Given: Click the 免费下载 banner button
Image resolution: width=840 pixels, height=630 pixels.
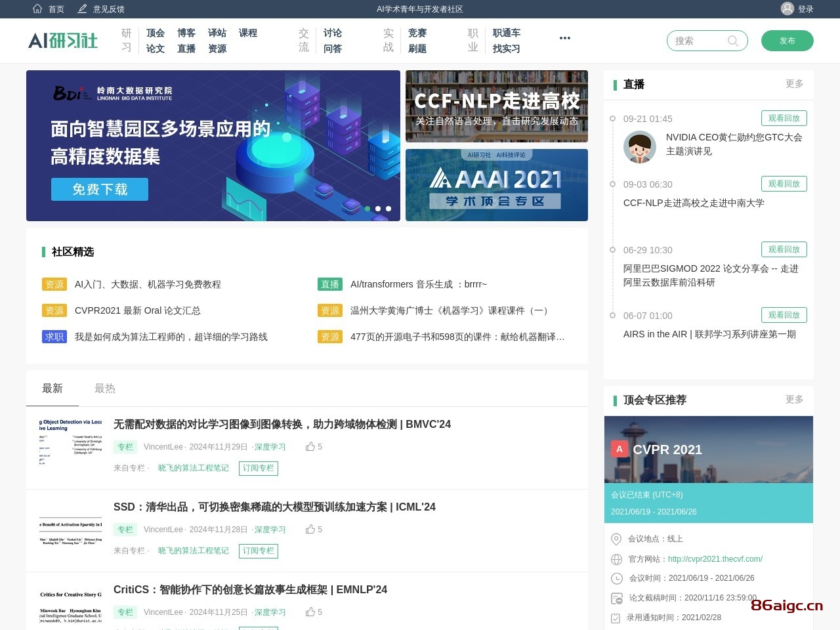Looking at the screenshot, I should tap(100, 189).
